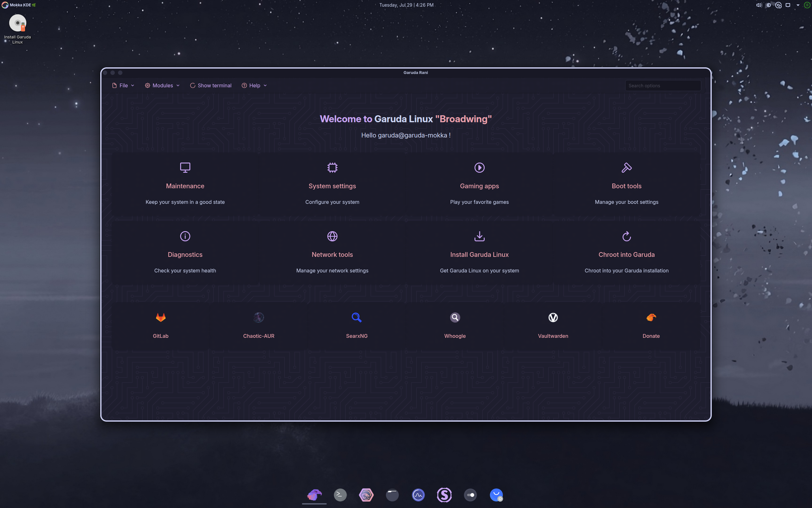Open the File menu
Image resolution: width=812 pixels, height=508 pixels.
123,85
